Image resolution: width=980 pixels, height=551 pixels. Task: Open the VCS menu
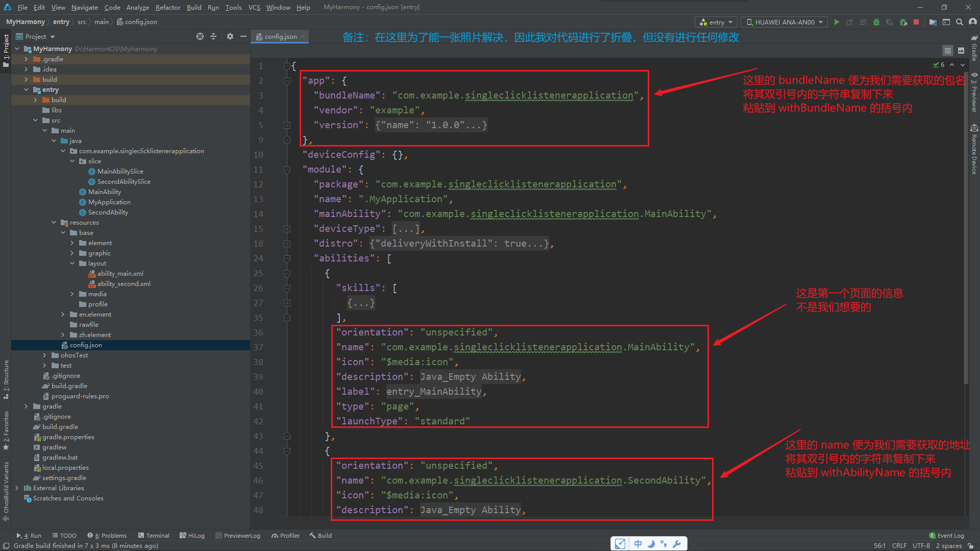click(254, 7)
